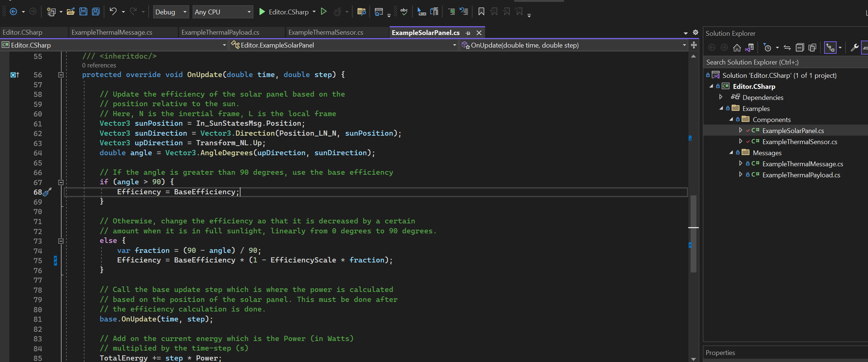Toggle file nesting view button in Solution Explorer
This screenshot has height=362, width=868.
pos(830,48)
